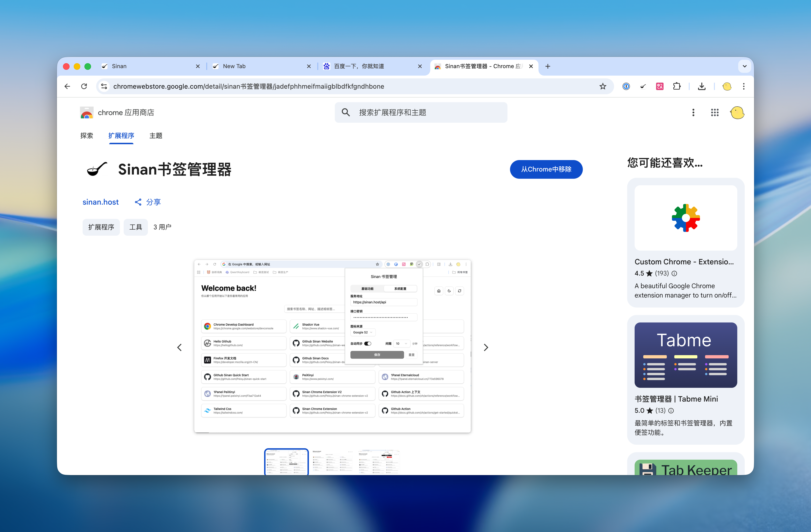The width and height of the screenshot is (811, 532).
Task: Open Chrome downloads icon
Action: coord(702,86)
